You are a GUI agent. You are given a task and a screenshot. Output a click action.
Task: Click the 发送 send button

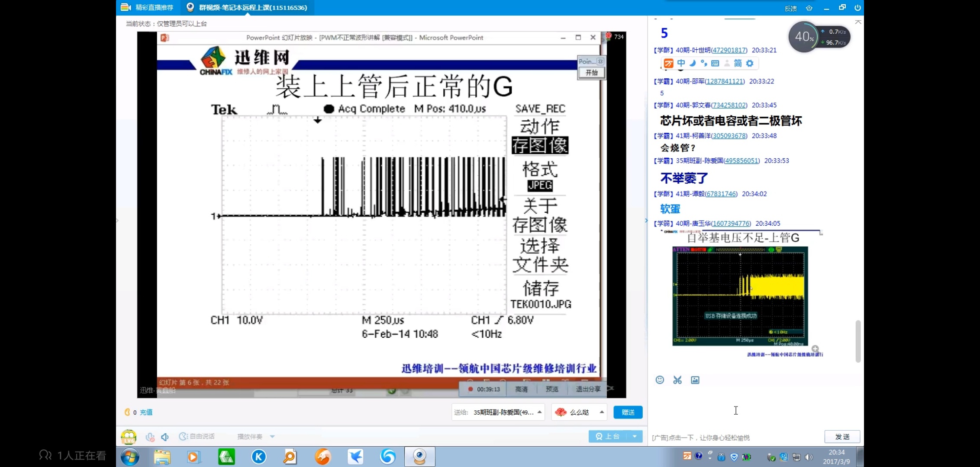842,437
